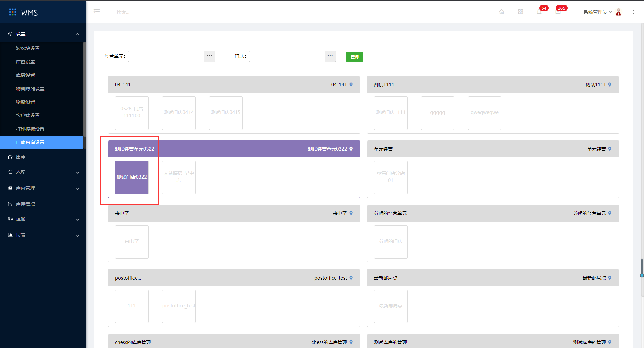Click the 经营单元 input field

(166, 56)
